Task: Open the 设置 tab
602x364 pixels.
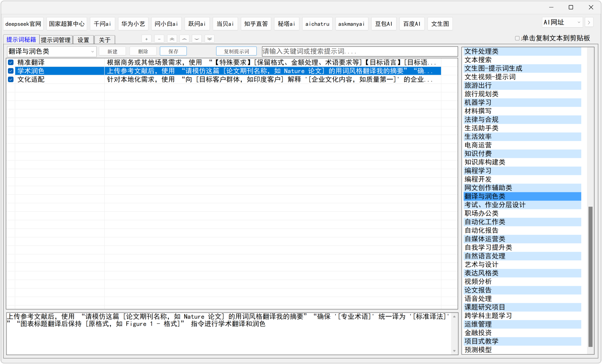Action: click(x=83, y=40)
